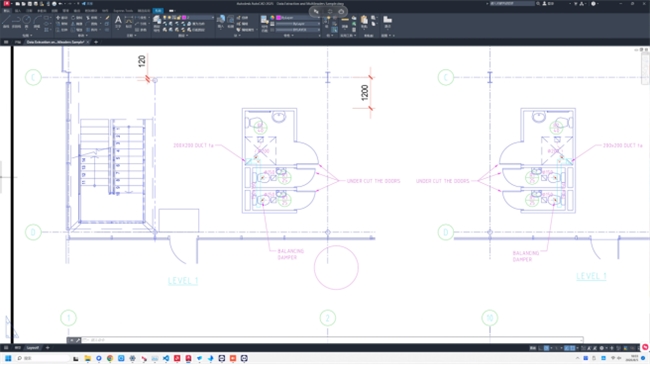650x365 pixels.
Task: Select the Arc drawing tool
Action: click(37, 21)
